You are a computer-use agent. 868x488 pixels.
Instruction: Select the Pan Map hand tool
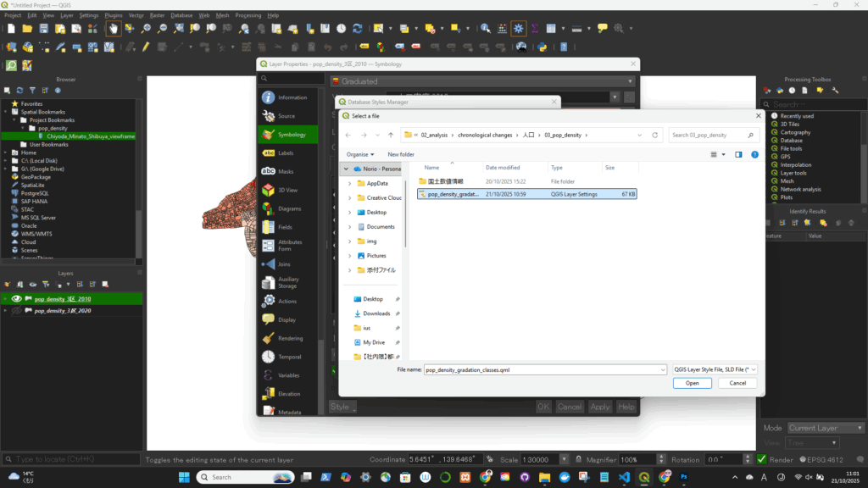click(x=113, y=28)
